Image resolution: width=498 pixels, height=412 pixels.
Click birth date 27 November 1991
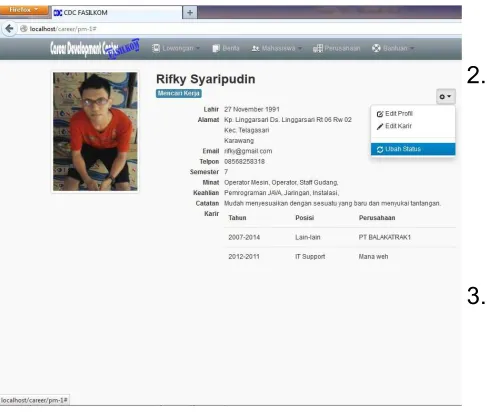click(252, 109)
